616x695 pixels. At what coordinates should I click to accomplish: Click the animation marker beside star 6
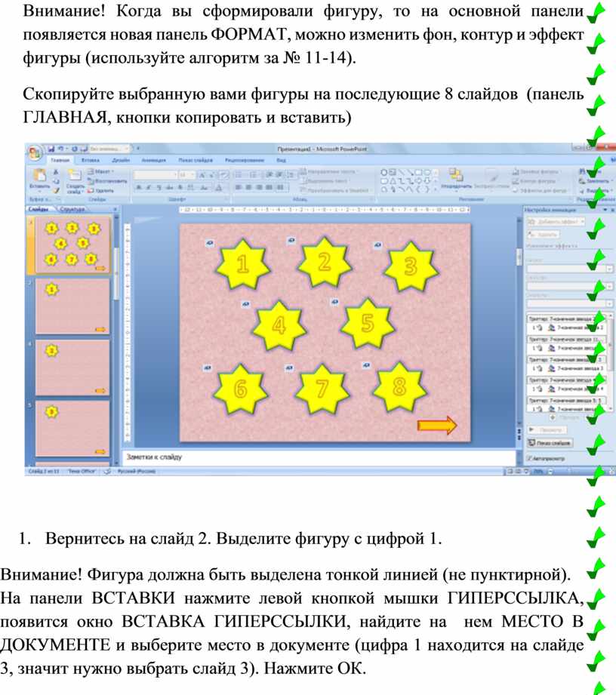[x=207, y=368]
